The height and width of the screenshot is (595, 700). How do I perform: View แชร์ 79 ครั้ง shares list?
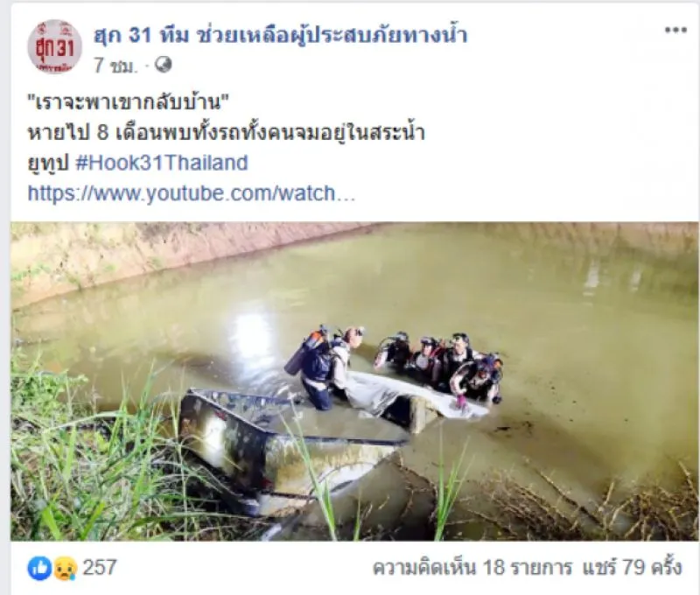click(x=632, y=568)
